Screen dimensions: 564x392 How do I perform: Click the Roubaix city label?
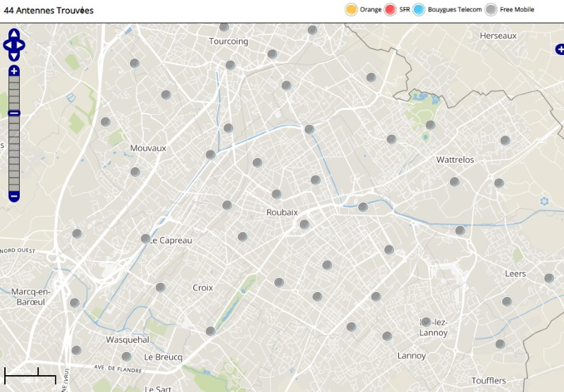pos(282,212)
